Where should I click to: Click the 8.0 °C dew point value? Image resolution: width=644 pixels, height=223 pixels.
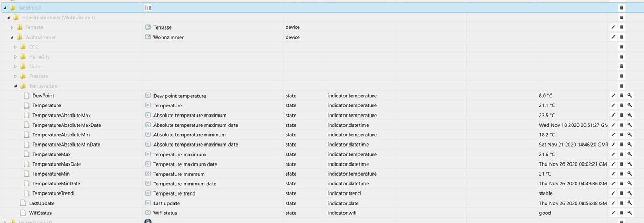pyautogui.click(x=545, y=96)
